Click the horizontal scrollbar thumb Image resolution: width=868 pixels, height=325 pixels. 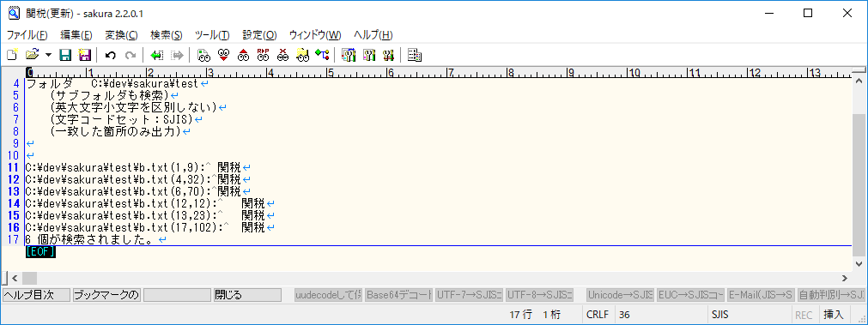pyautogui.click(x=29, y=278)
